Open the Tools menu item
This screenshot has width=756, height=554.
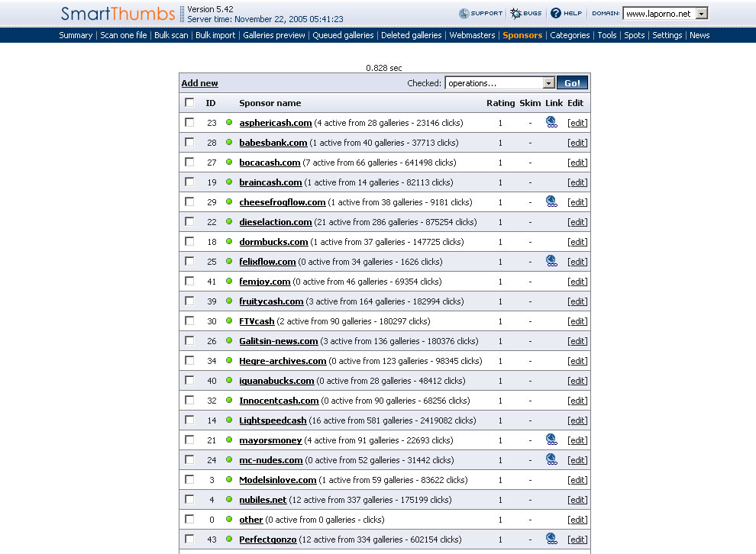[x=607, y=35]
